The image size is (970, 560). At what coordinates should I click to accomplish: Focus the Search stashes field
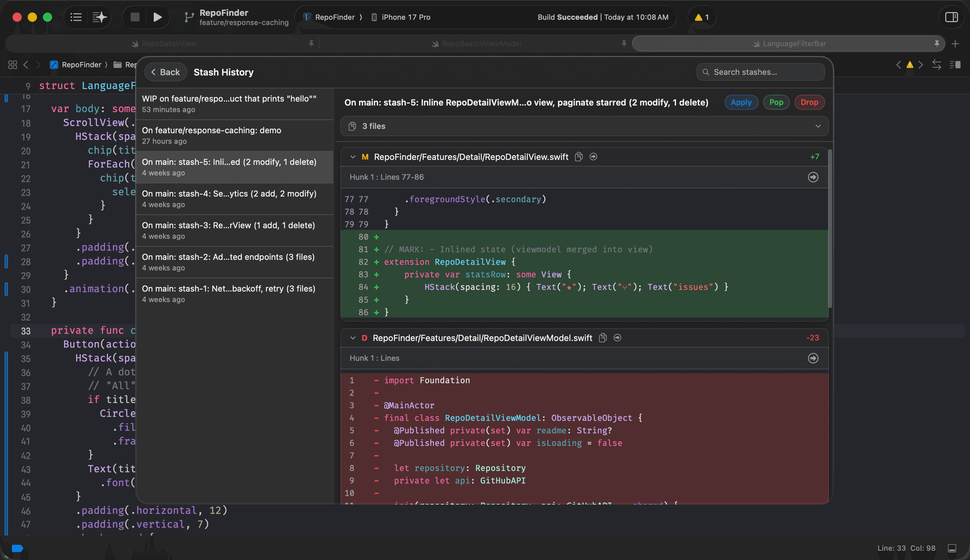point(760,72)
